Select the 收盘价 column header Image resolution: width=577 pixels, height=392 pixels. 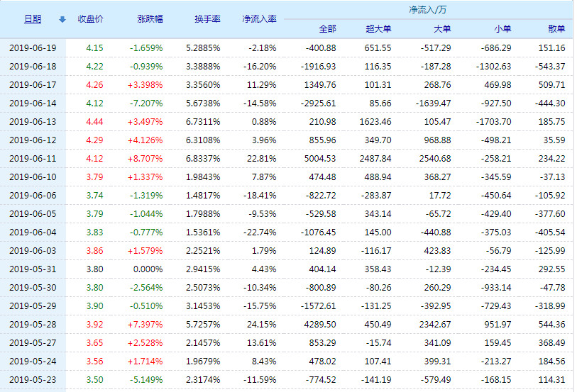pos(90,19)
